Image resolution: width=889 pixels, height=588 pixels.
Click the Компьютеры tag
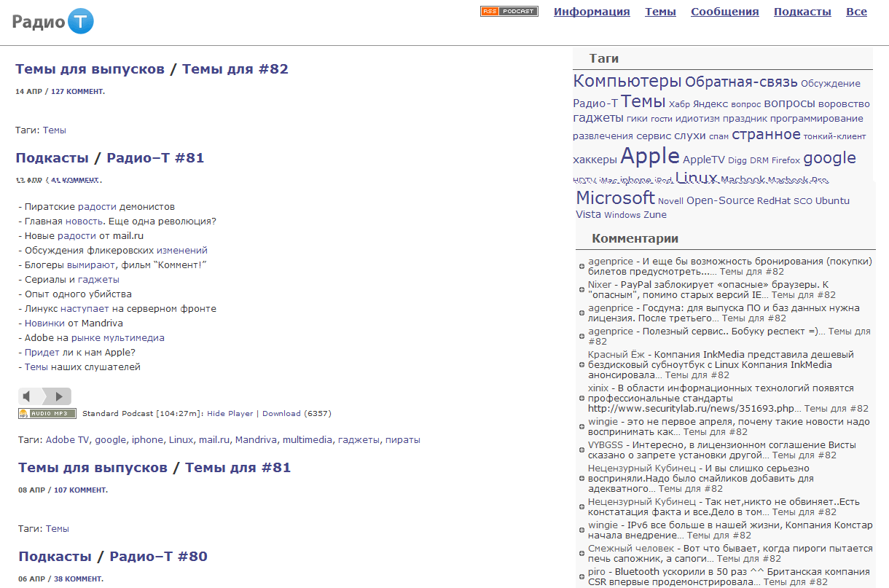click(x=627, y=81)
